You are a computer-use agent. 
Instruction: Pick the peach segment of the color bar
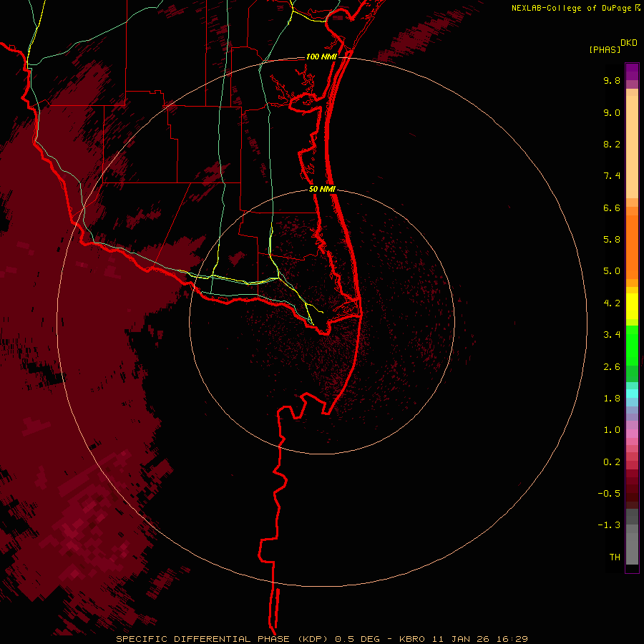click(x=632, y=147)
